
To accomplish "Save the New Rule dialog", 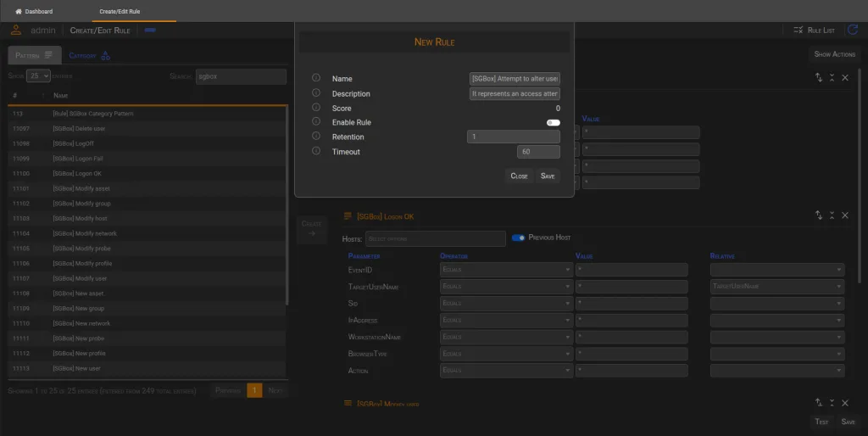I will pos(548,176).
